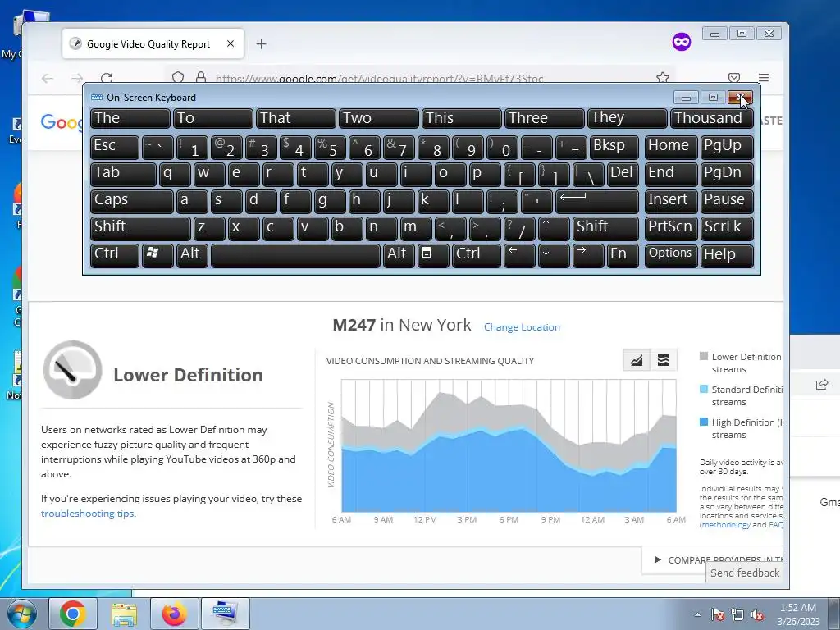Screen dimensions: 840x630
Task: Click the Insert key on keyboard
Action: tap(671, 202)
